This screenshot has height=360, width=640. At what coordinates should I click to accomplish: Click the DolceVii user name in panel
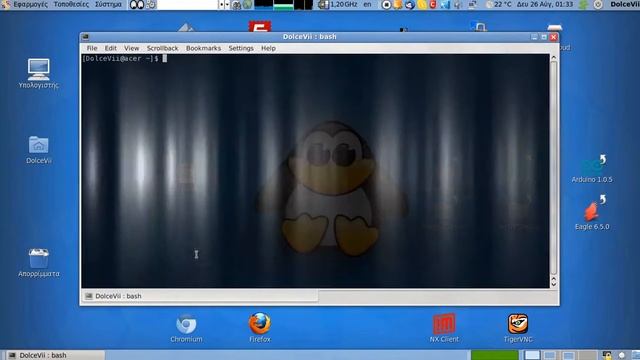point(624,4)
